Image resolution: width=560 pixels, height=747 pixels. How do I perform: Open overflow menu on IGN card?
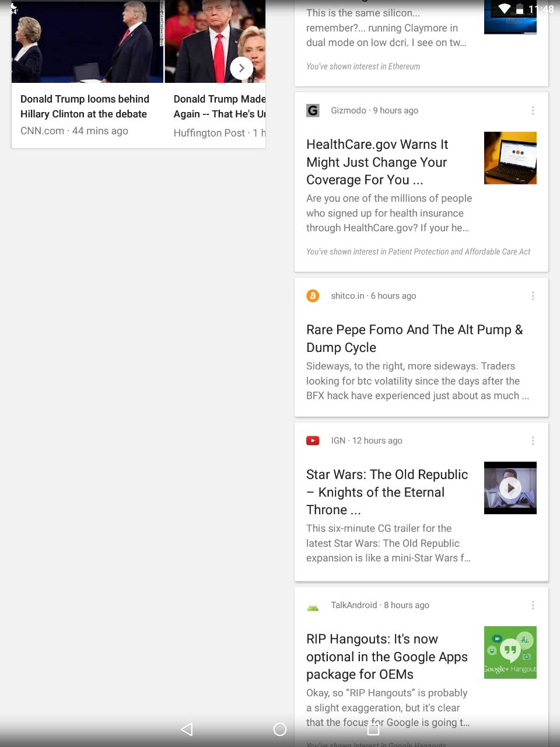[533, 441]
